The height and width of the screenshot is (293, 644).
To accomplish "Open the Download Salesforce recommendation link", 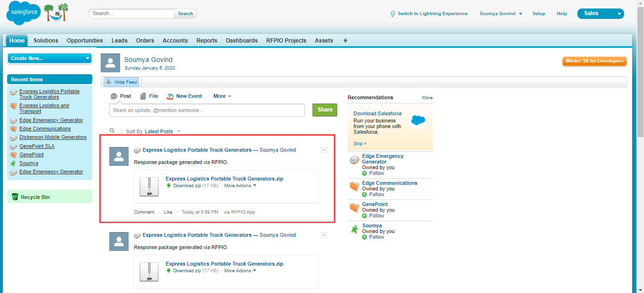I will pos(378,113).
